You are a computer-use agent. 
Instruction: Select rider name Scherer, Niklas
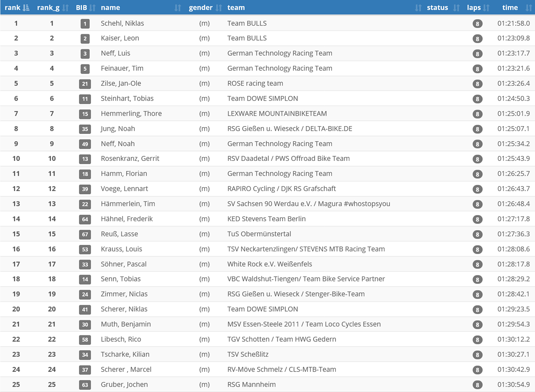(x=124, y=309)
